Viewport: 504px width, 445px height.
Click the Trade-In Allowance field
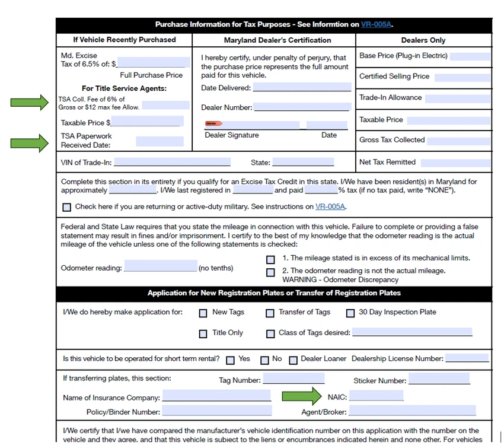pos(458,98)
